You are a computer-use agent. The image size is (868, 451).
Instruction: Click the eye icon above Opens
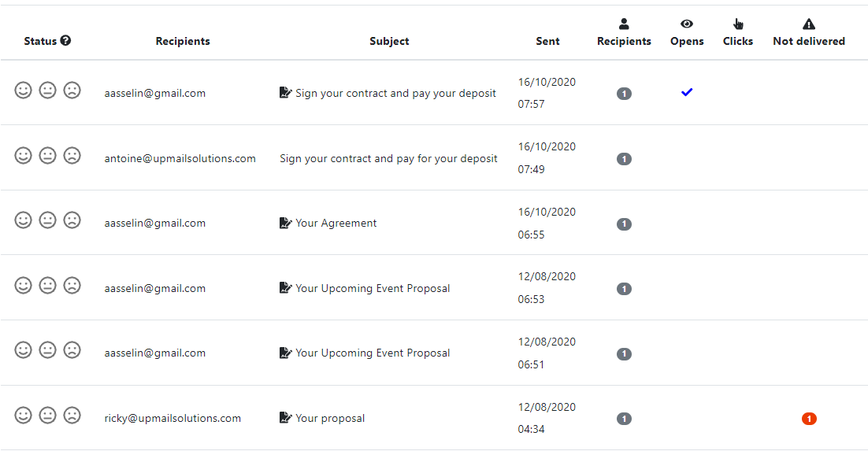click(687, 24)
